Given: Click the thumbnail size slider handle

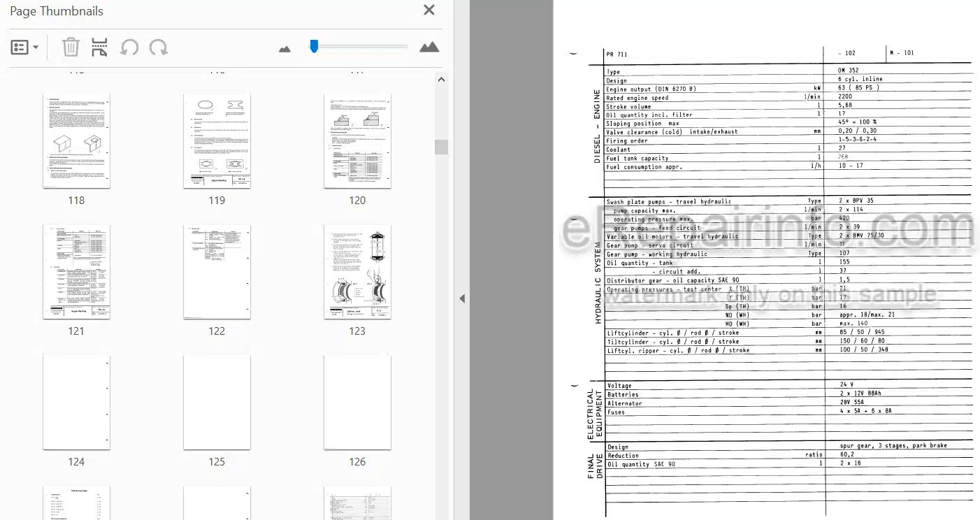Looking at the screenshot, I should [314, 46].
